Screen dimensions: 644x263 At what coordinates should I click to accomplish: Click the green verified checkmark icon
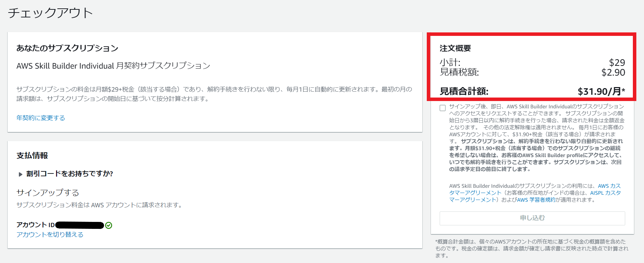[x=109, y=225]
